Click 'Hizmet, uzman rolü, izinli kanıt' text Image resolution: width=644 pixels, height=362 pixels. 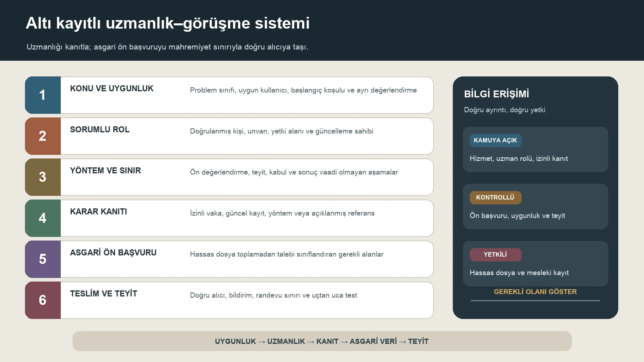tap(519, 158)
